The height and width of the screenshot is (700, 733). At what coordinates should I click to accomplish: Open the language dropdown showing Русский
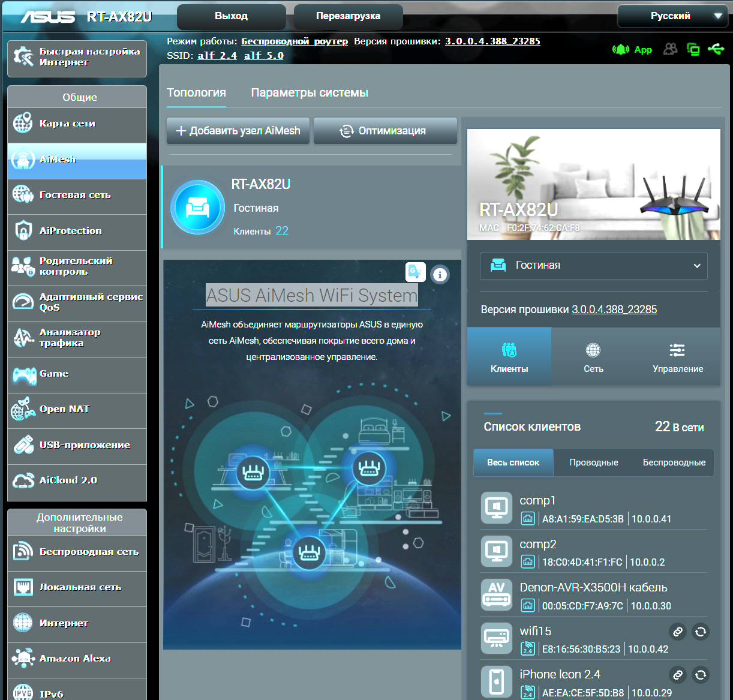(x=673, y=16)
